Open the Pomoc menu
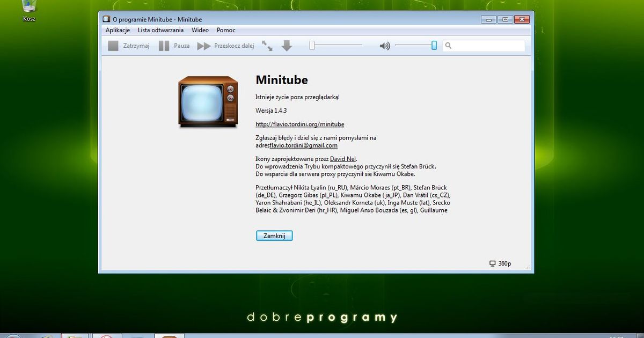Viewport: 644px width, 338px height. (x=226, y=31)
